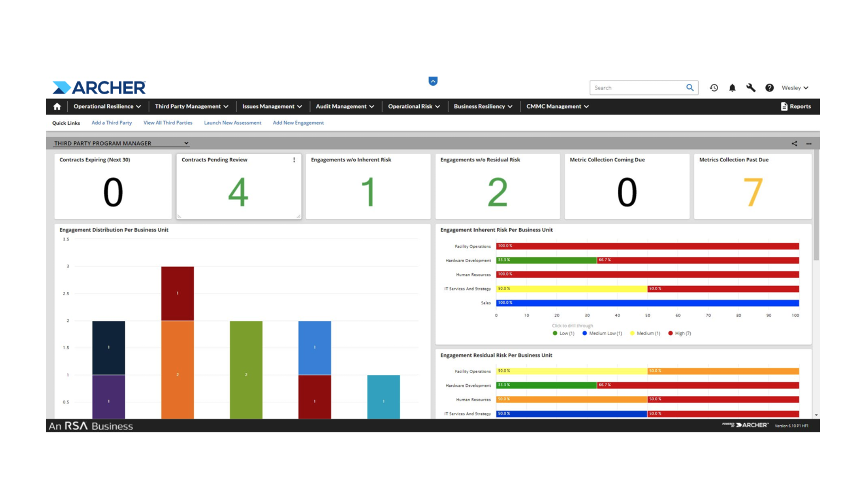Click the Home icon in navigation bar
868x479 pixels.
point(57,107)
